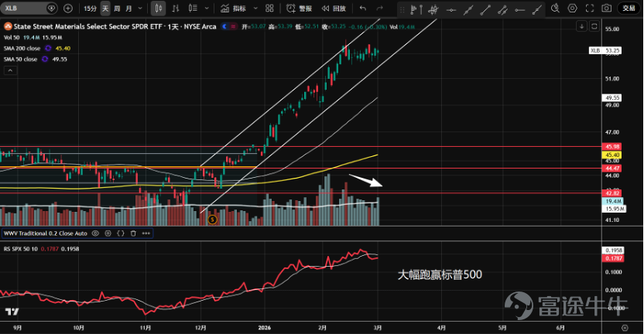
Task: Switch to the 15分 timeframe
Action: pyautogui.click(x=90, y=9)
